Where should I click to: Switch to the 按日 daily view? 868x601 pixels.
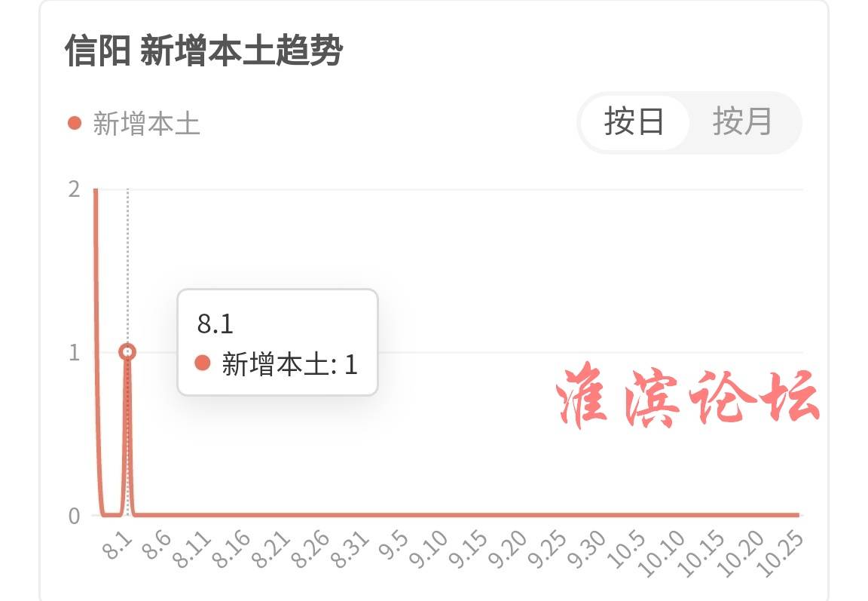(634, 121)
